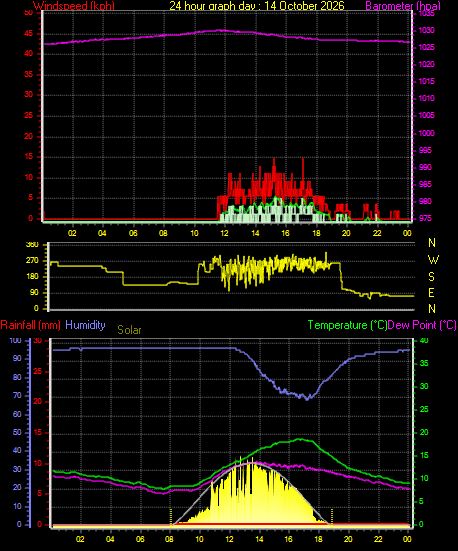Viewport: 458px width, 551px height.
Task: Click the 'Windspeed (kph)' axis title
Action: (74, 6)
